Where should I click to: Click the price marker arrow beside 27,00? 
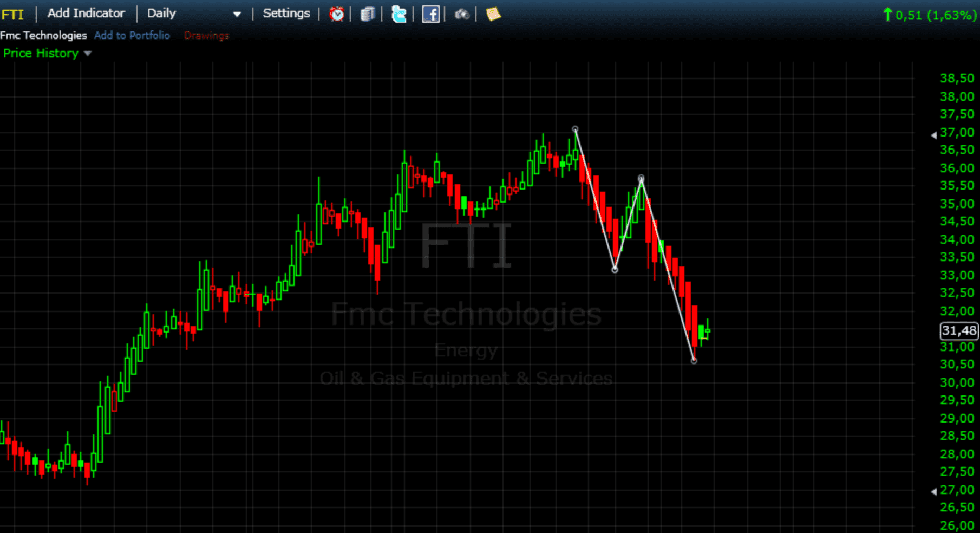tap(933, 491)
